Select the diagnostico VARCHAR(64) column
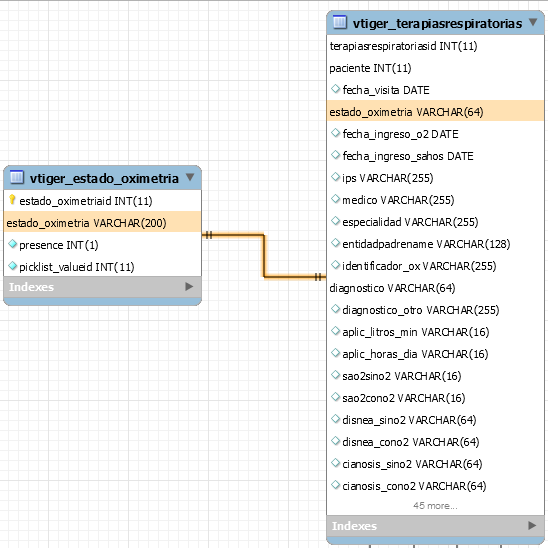The height and width of the screenshot is (548, 548). click(435, 288)
